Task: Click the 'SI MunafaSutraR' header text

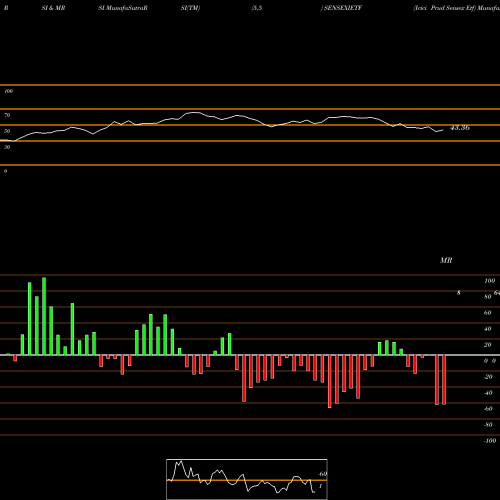Action: (123, 8)
